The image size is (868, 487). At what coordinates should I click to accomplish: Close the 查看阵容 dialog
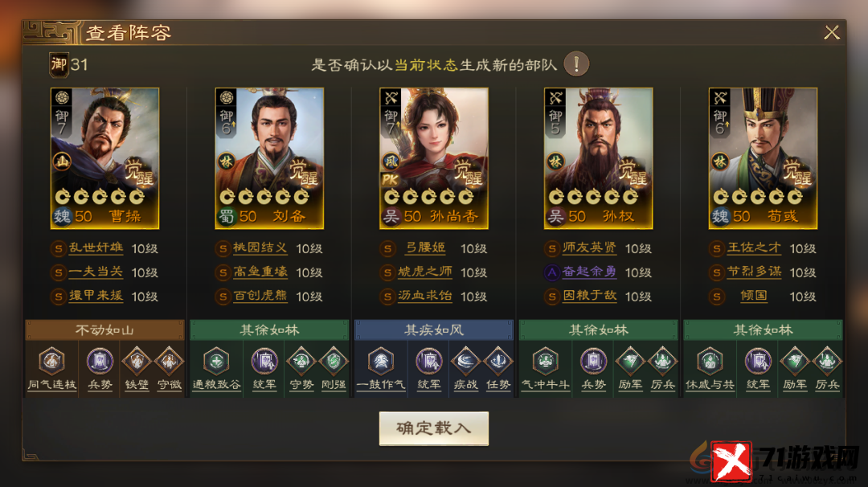832,33
